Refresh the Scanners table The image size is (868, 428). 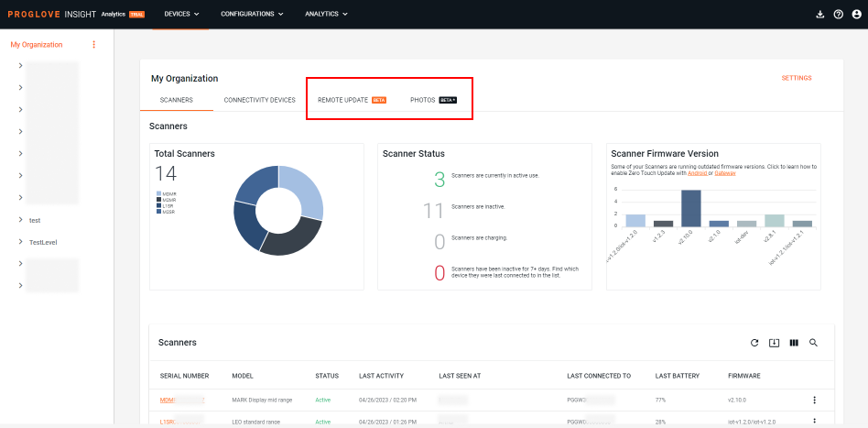[x=754, y=343]
